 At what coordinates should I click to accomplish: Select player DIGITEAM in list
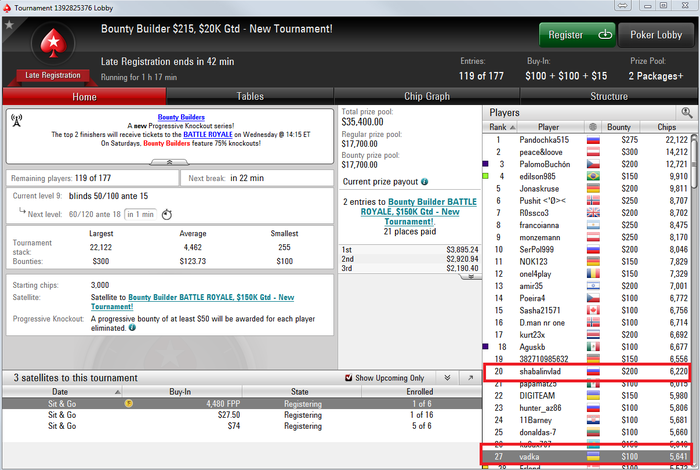tap(587, 395)
